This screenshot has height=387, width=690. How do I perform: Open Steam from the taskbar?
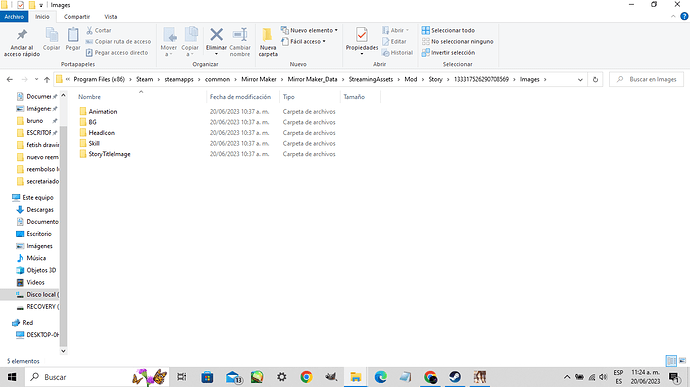[x=455, y=377]
